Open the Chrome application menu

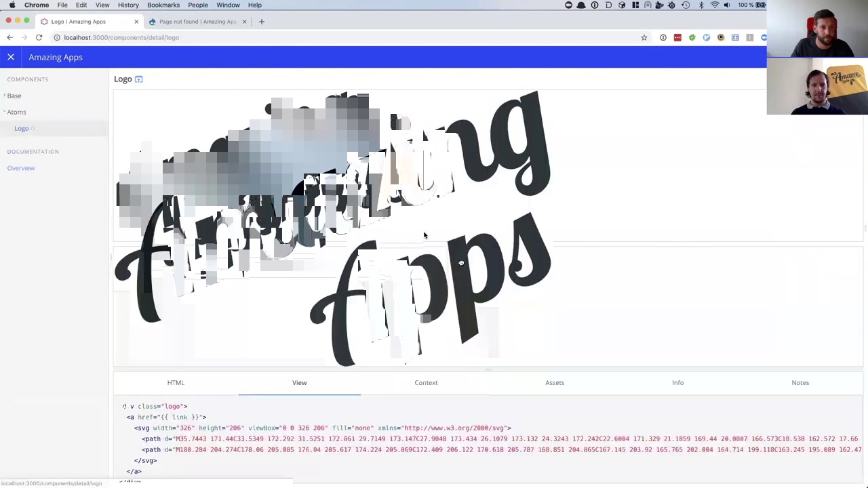click(37, 5)
